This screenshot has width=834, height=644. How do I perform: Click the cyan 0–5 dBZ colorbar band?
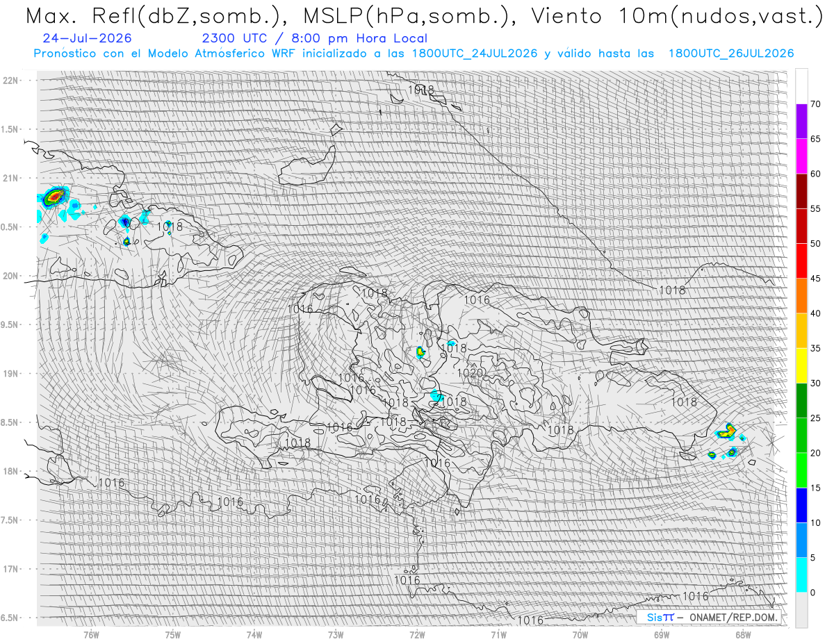801,575
